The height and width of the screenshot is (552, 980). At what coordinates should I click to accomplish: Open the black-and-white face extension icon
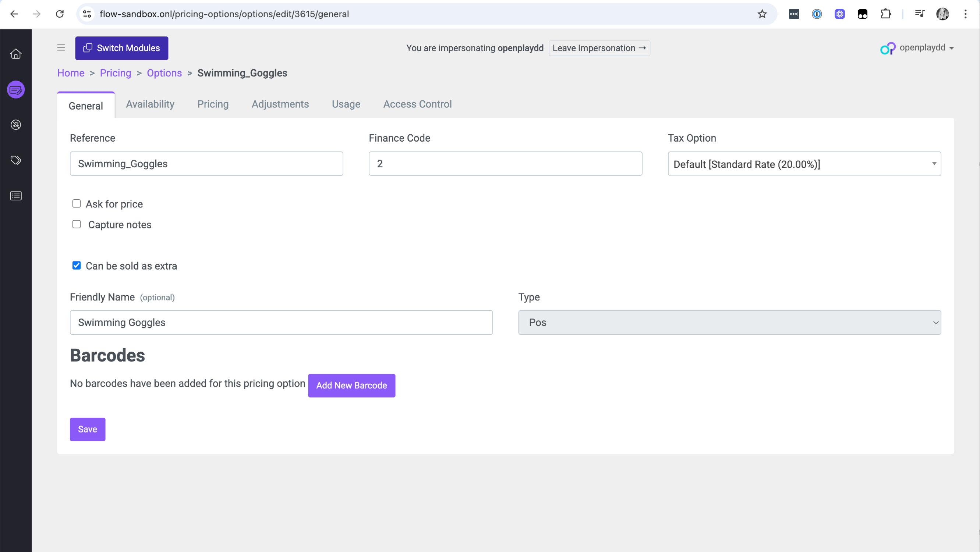pyautogui.click(x=863, y=14)
